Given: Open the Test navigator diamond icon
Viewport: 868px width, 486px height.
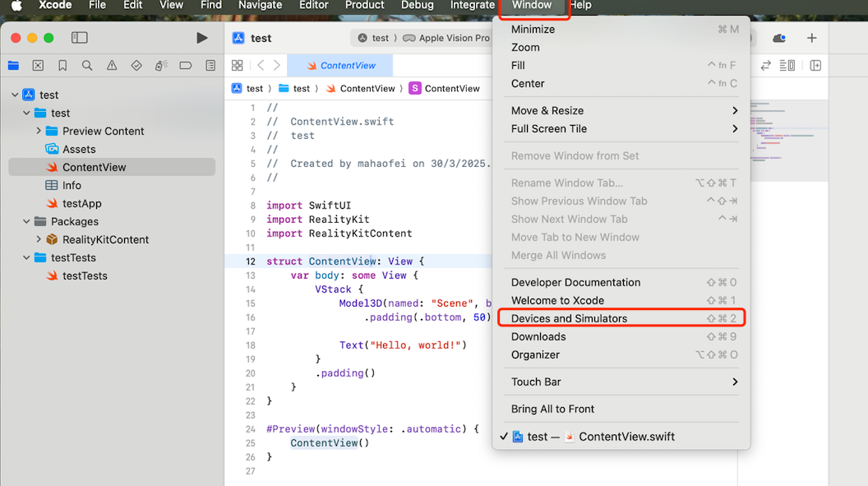Looking at the screenshot, I should [136, 65].
